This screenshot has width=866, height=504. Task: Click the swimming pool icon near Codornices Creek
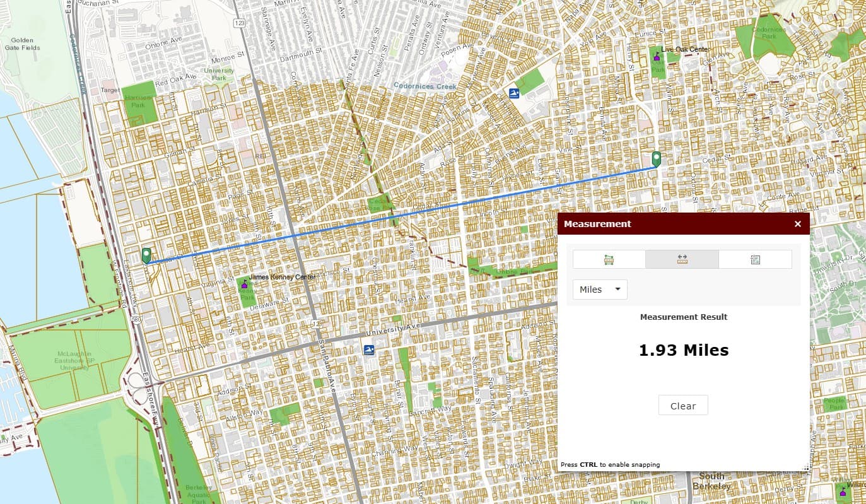coord(515,94)
